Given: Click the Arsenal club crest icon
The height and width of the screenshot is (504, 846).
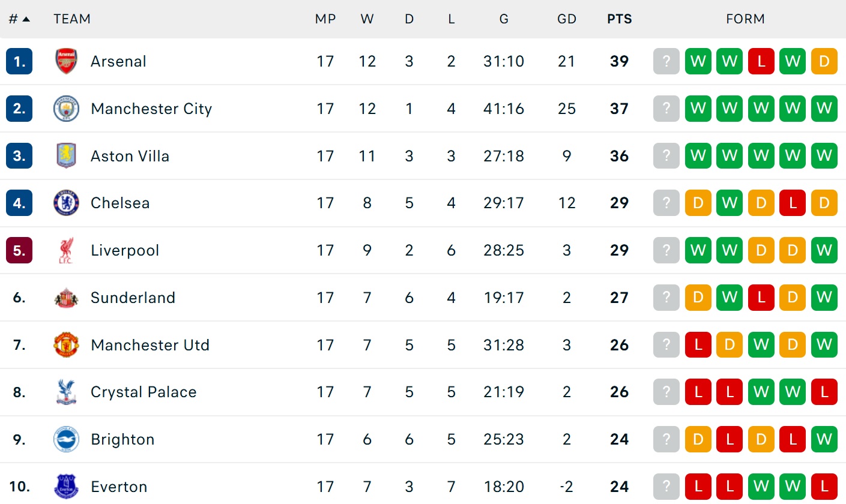Looking at the screenshot, I should pos(66,61).
